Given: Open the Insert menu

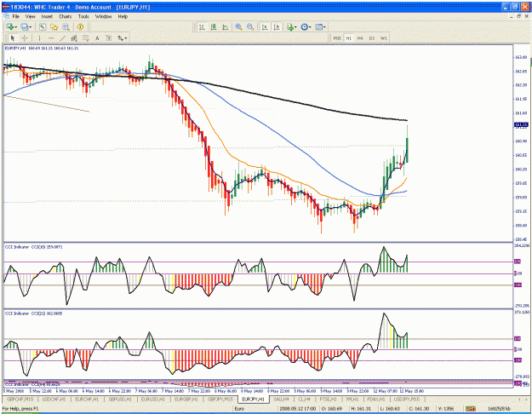Looking at the screenshot, I should tap(47, 16).
